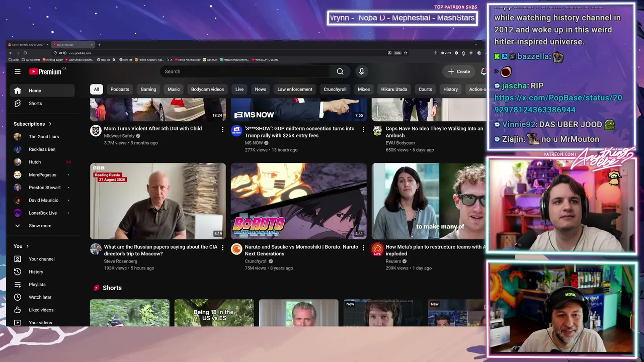This screenshot has width=644, height=362.
Task: Filter feed by Hikaru Utada chip
Action: 394,89
